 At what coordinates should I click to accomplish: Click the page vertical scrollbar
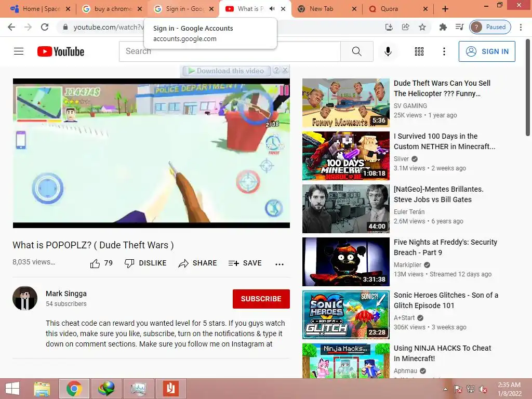coord(528,88)
